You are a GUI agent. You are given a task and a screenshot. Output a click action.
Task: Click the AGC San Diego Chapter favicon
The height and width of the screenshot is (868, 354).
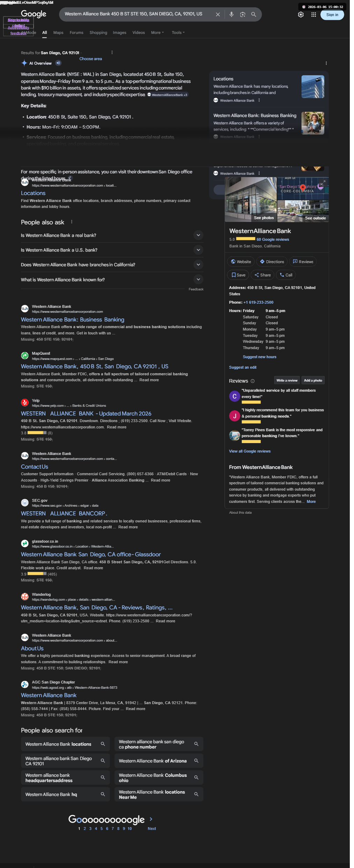coord(25,684)
